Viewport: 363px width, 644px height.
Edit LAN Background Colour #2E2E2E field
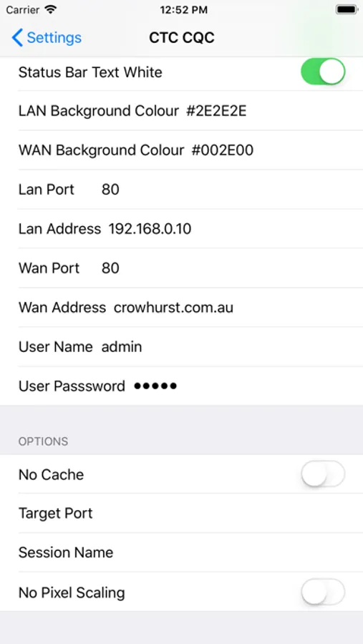point(181,111)
